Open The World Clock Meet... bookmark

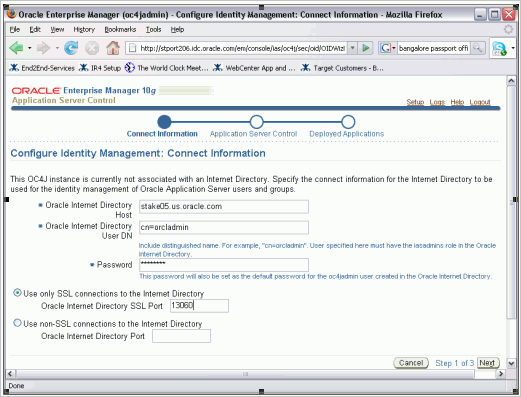[167, 68]
